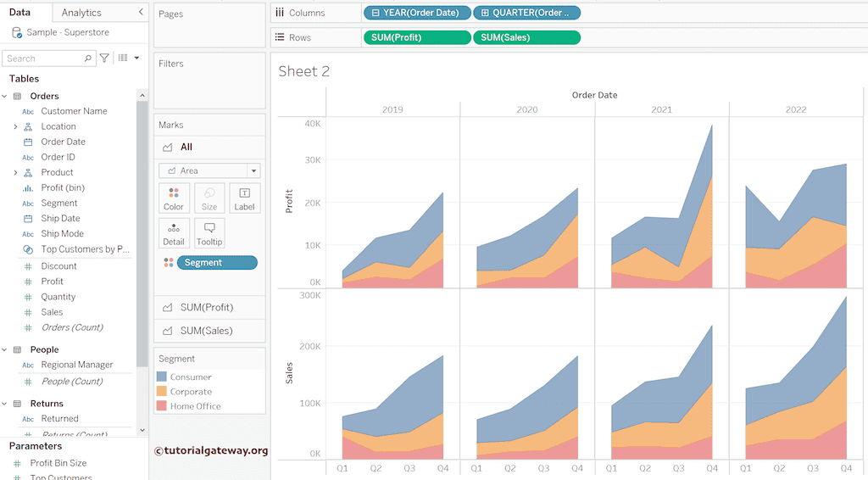Collapse YEAR(Order Date) pill using its minus toggle
The height and width of the screenshot is (480, 868).
pyautogui.click(x=375, y=13)
